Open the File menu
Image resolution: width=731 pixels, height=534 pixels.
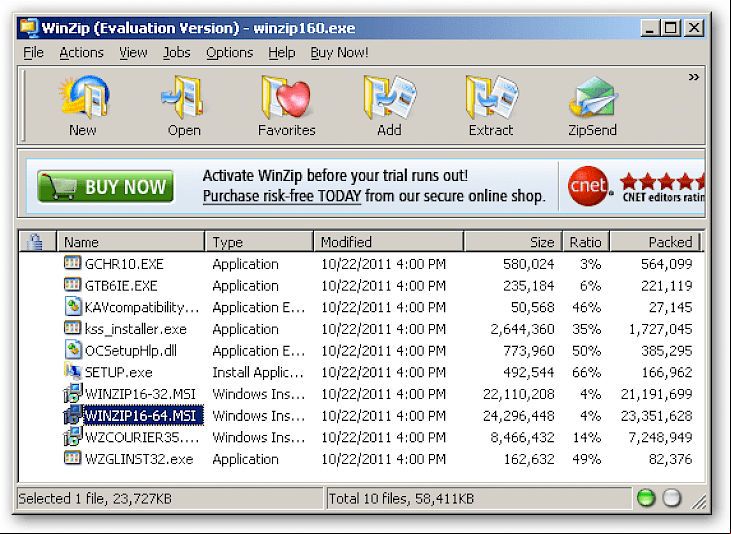33,53
